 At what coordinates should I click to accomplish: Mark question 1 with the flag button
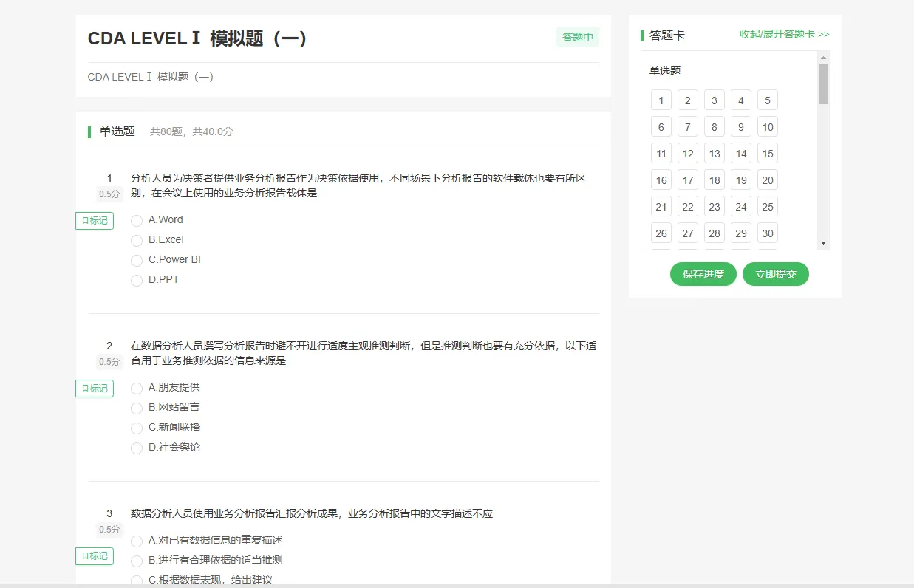click(95, 220)
